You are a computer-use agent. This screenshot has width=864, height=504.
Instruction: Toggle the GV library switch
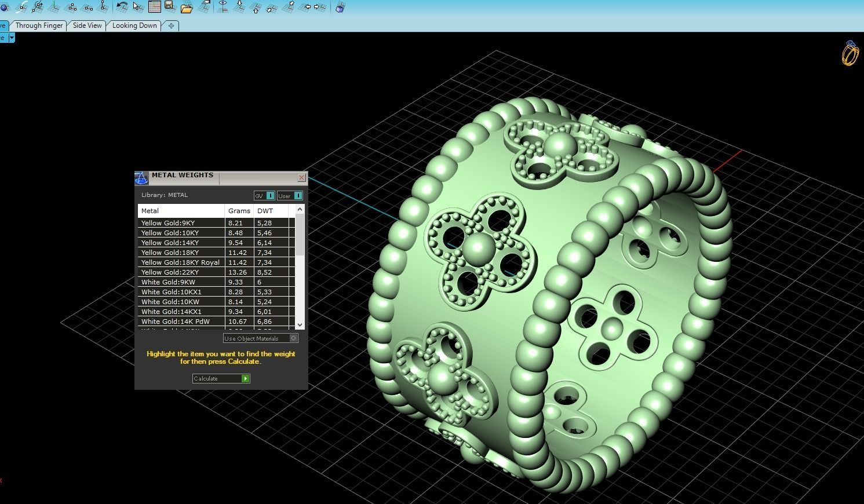(264, 196)
